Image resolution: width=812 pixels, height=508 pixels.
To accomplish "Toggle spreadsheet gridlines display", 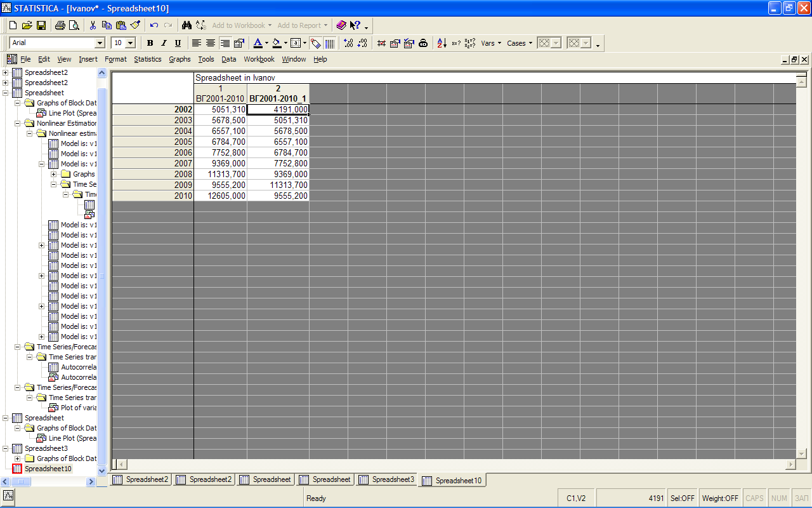I will click(330, 43).
